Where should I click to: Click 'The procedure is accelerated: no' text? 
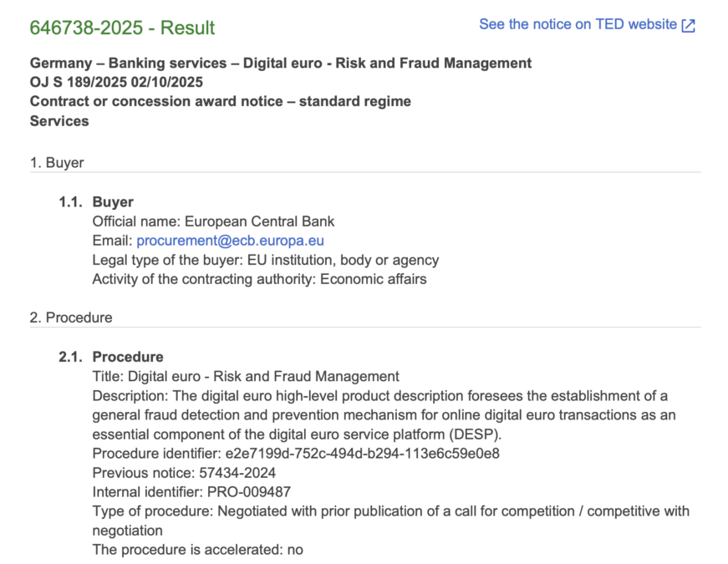197,549
